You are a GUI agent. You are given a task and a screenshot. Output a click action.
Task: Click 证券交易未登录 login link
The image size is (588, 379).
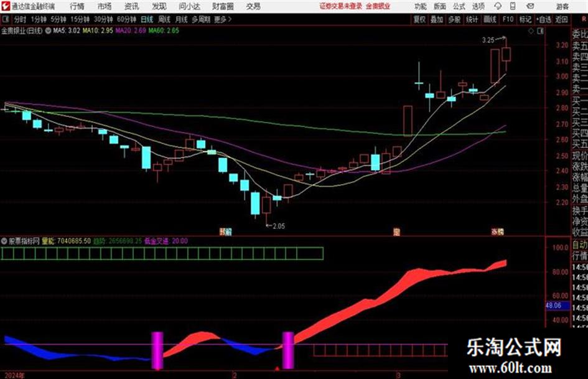click(x=341, y=6)
